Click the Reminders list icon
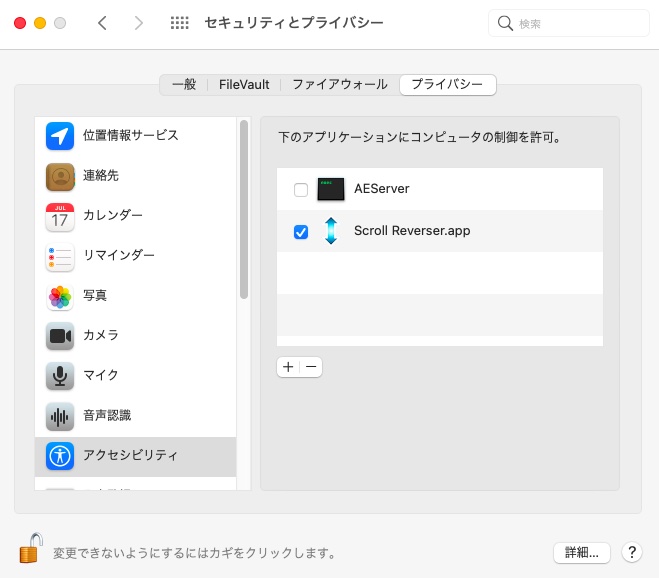The width and height of the screenshot is (659, 578). tap(60, 257)
